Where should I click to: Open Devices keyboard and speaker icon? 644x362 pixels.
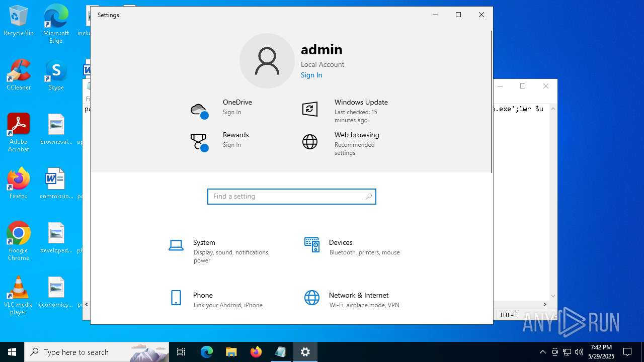[x=312, y=245]
